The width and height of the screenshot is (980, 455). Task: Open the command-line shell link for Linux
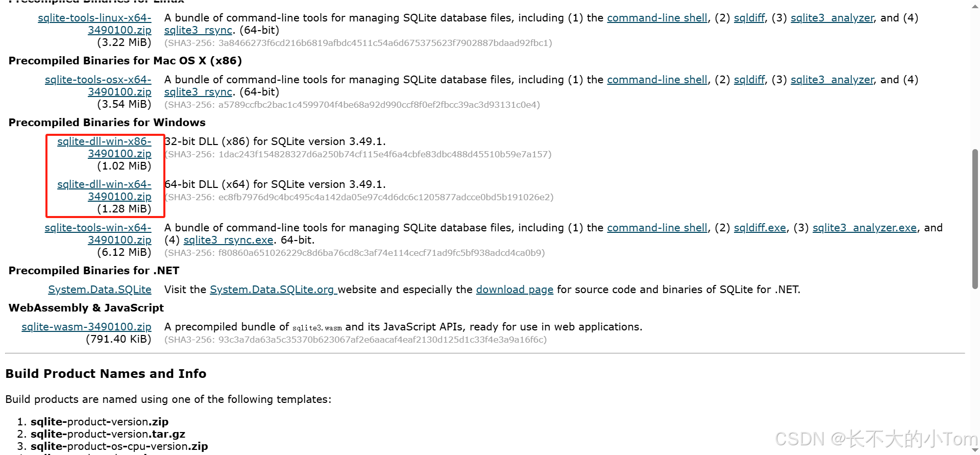click(x=657, y=17)
